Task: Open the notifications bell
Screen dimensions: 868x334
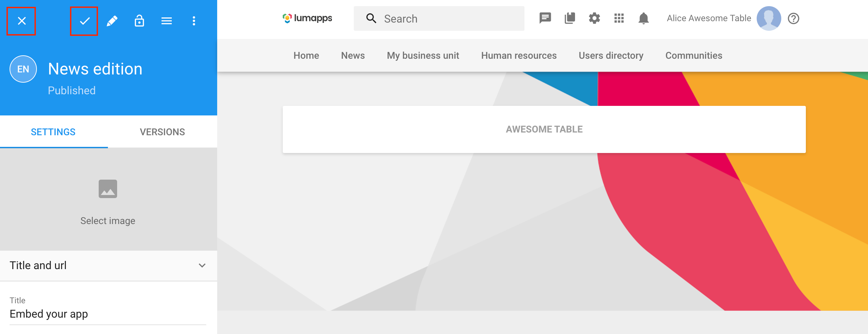Action: pos(644,18)
